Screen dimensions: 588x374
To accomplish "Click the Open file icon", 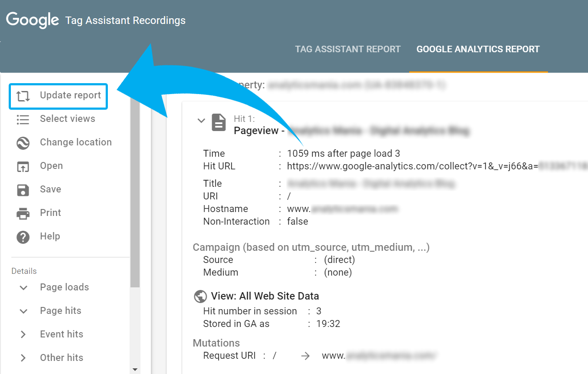I will pyautogui.click(x=23, y=166).
